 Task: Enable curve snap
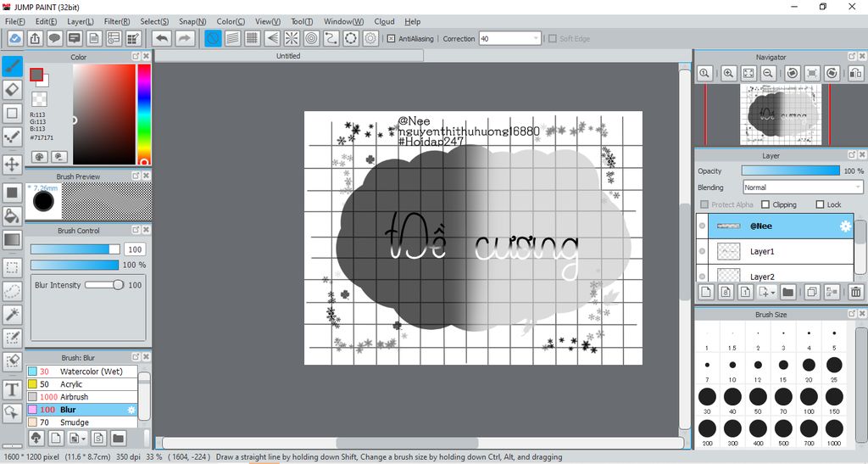pyautogui.click(x=331, y=38)
